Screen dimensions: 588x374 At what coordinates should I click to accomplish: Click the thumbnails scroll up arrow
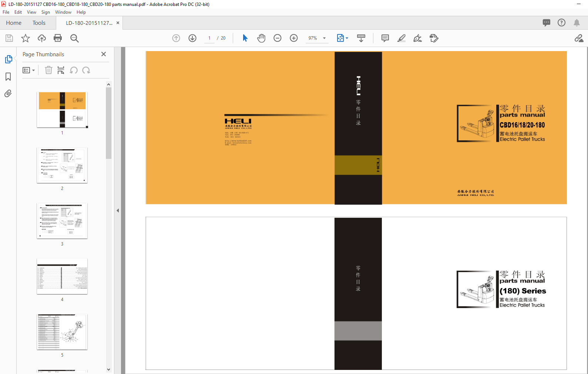pos(108,84)
